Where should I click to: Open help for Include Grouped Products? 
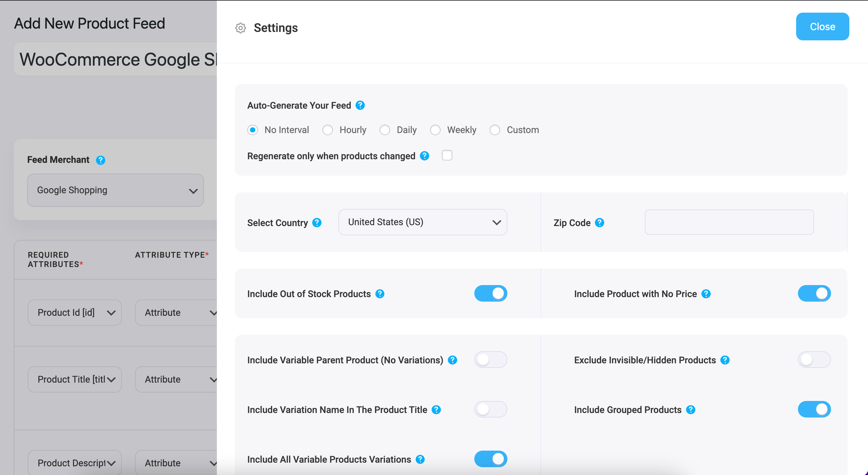tap(691, 410)
